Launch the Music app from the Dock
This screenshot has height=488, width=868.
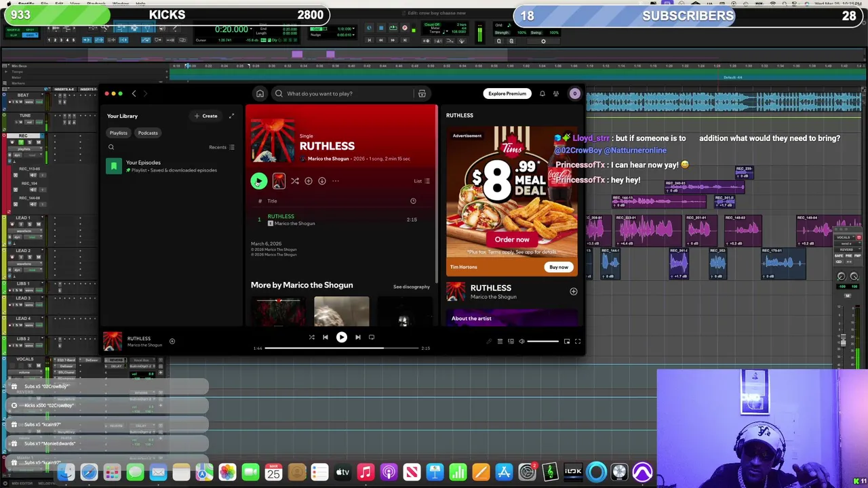tap(366, 472)
